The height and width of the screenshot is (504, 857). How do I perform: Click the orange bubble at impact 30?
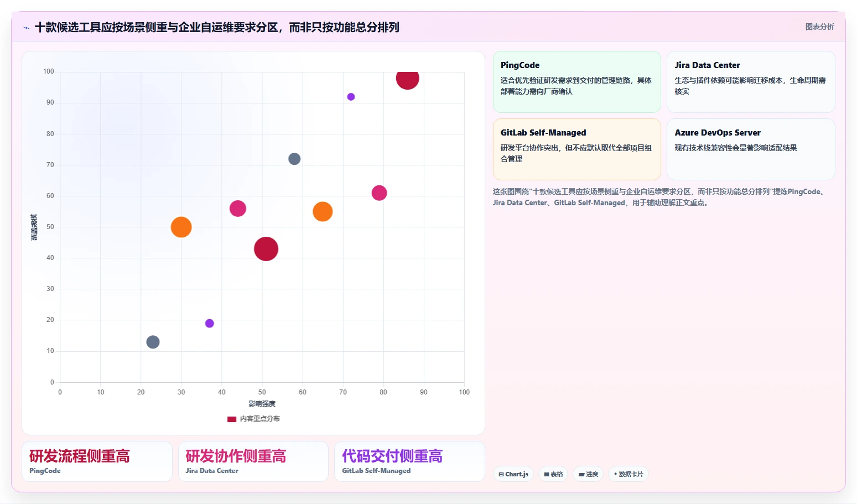181,227
